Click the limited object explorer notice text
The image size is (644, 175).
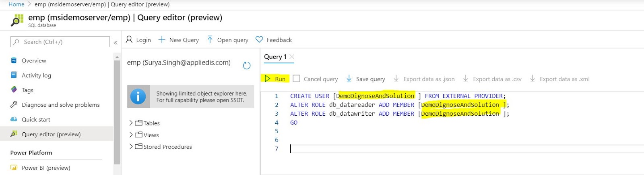[202, 97]
